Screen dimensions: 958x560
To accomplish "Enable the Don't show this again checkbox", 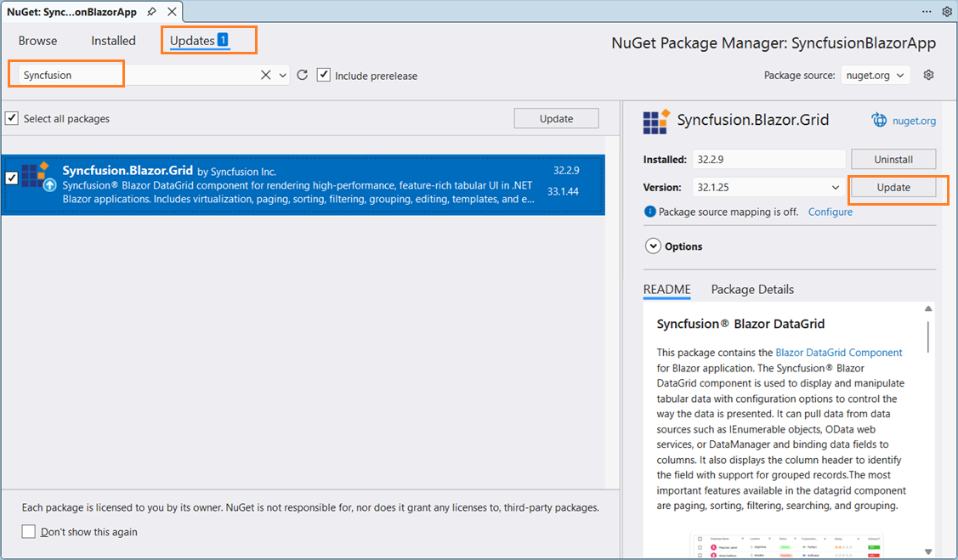I will pyautogui.click(x=29, y=532).
